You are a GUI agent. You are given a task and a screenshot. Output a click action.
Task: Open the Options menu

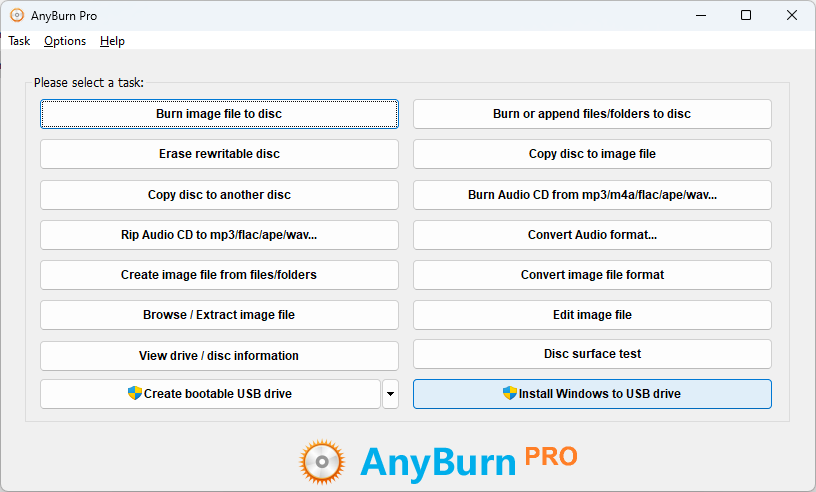pos(65,41)
